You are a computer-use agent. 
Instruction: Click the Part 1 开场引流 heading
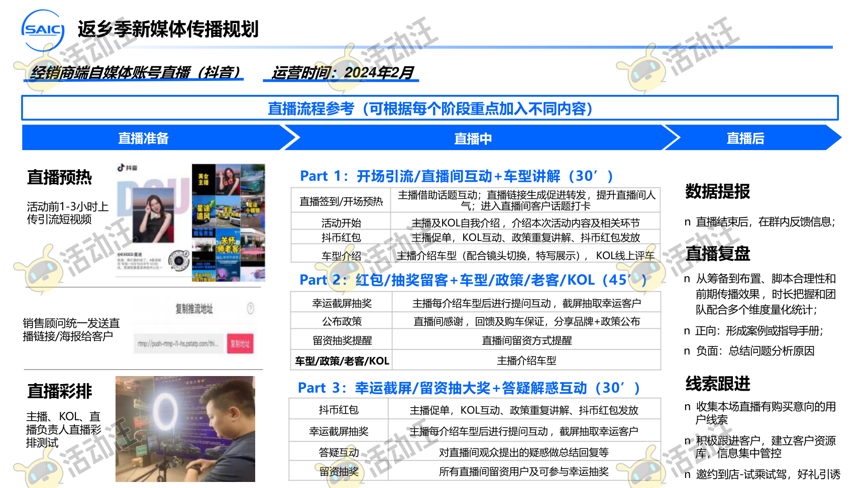(x=456, y=176)
